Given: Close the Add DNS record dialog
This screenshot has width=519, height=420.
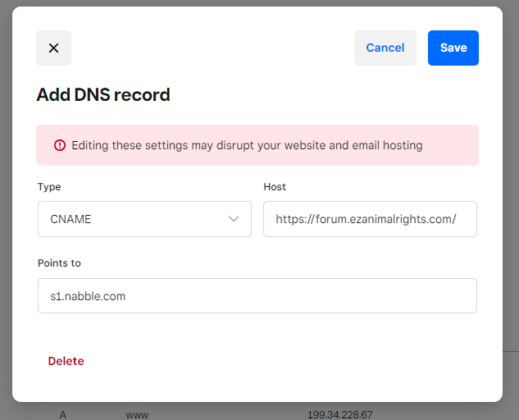Looking at the screenshot, I should pyautogui.click(x=53, y=48).
